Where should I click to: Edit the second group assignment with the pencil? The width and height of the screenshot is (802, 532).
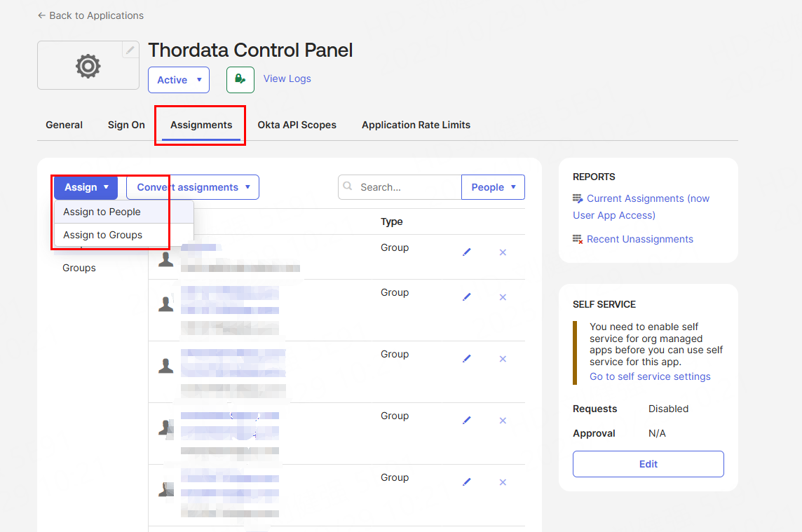(x=467, y=297)
